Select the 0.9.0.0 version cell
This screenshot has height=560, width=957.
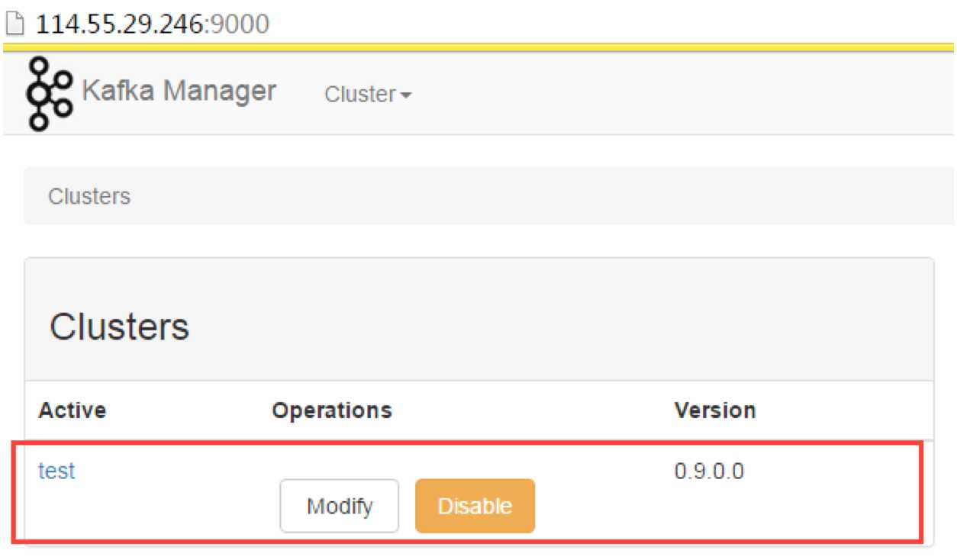[709, 471]
